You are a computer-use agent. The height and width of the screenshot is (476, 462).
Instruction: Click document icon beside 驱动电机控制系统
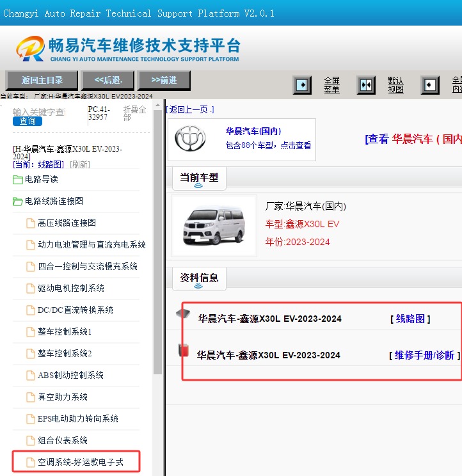pos(30,289)
